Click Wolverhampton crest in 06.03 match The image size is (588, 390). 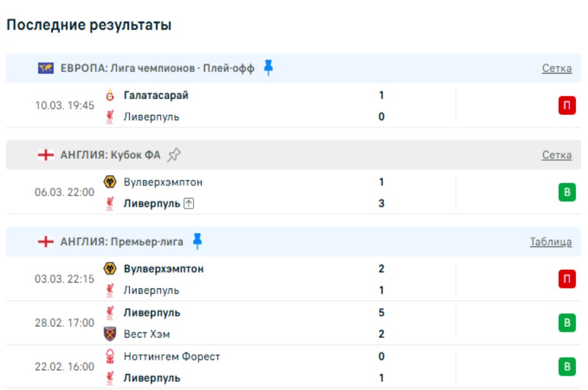[109, 182]
